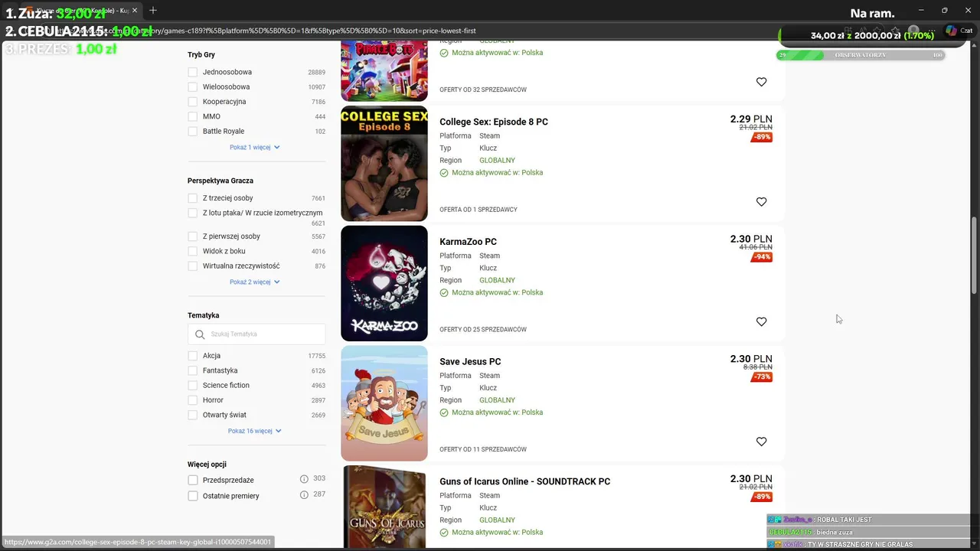Open info icon next to Przedsprzedaże
The height and width of the screenshot is (551, 980).
[x=304, y=479]
